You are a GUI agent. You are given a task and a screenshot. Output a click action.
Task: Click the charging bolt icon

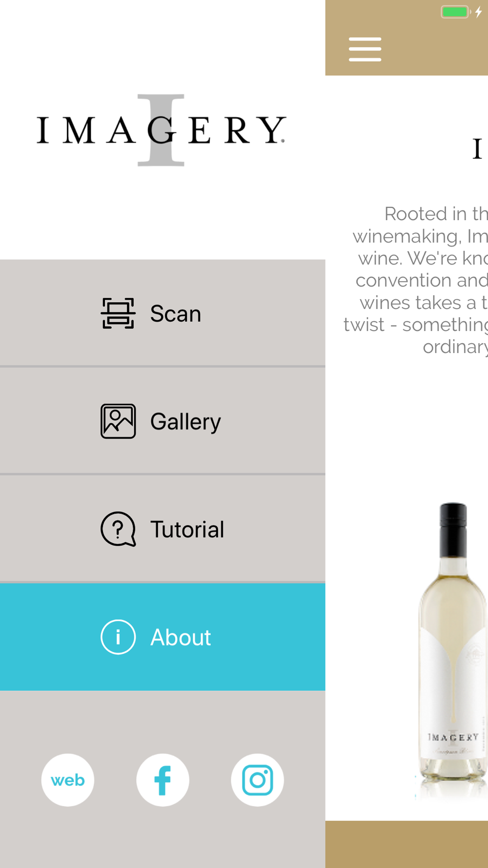[x=479, y=12]
